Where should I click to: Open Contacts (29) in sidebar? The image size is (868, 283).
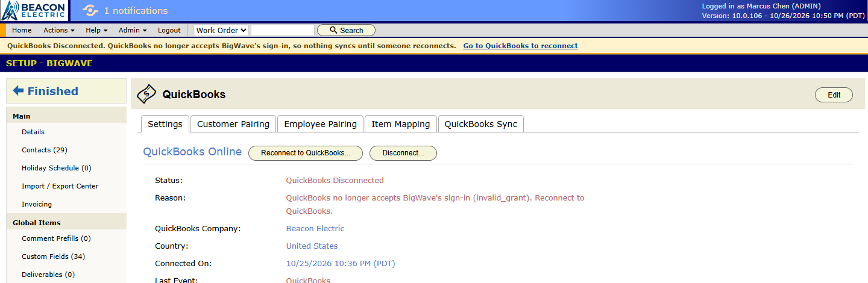coord(45,150)
